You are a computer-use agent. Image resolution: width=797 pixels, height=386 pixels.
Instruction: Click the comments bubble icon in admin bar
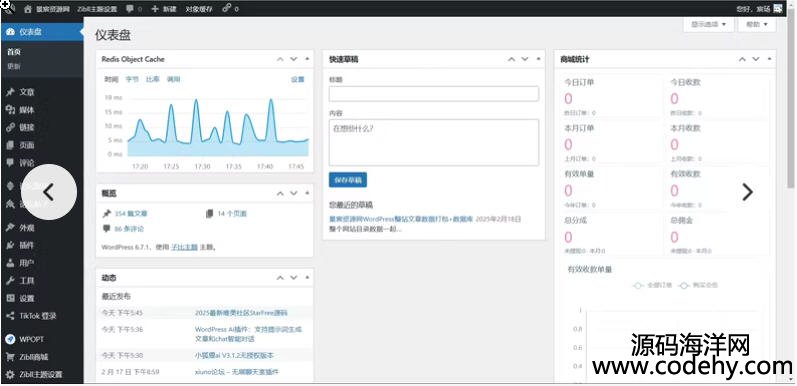(130, 9)
